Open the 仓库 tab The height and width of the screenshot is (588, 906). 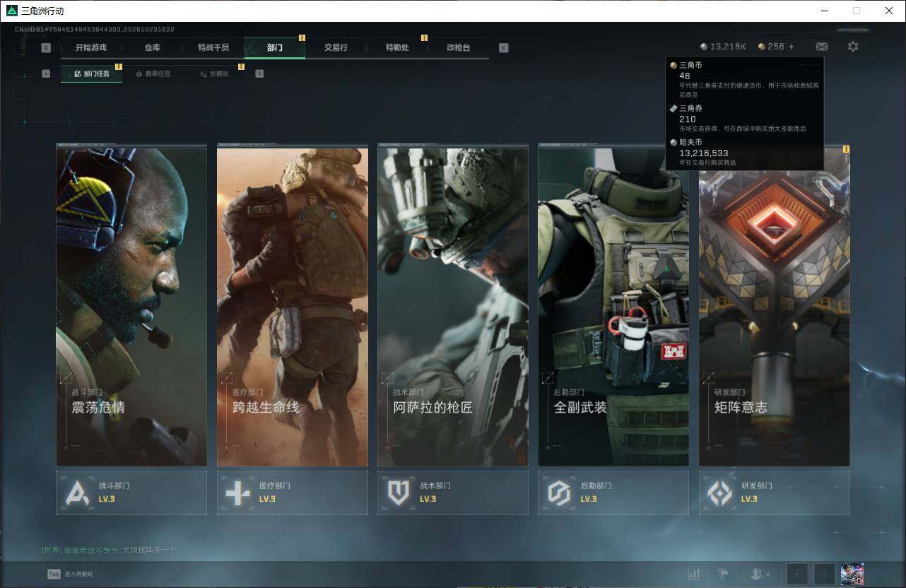coord(152,47)
